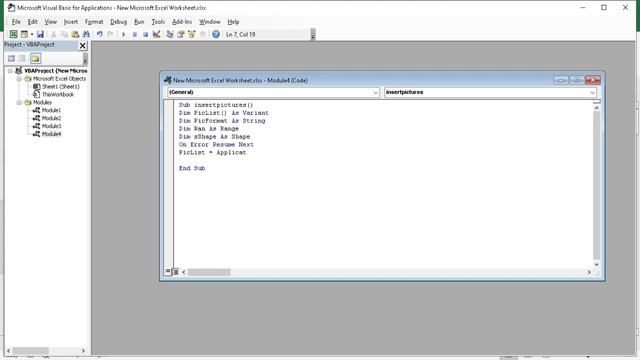
Task: Select Module2 in project tree
Action: [51, 118]
